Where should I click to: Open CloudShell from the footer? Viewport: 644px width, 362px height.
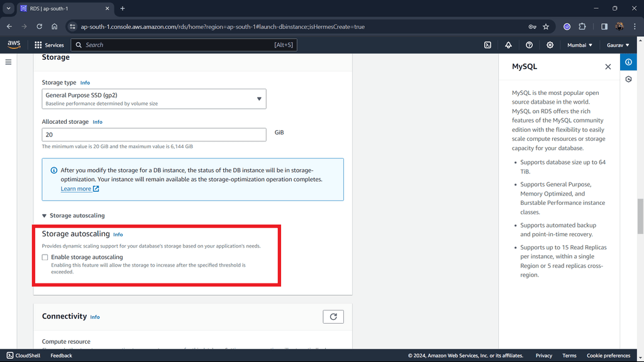click(x=23, y=356)
